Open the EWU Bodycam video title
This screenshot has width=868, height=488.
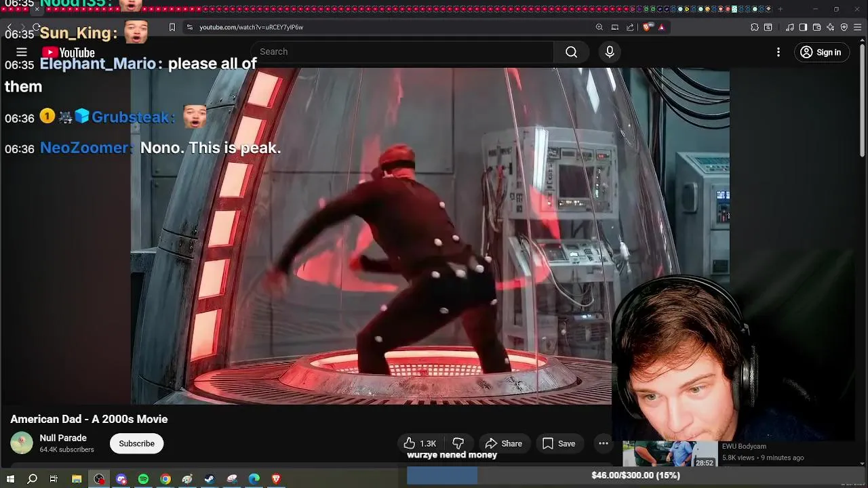(744, 447)
